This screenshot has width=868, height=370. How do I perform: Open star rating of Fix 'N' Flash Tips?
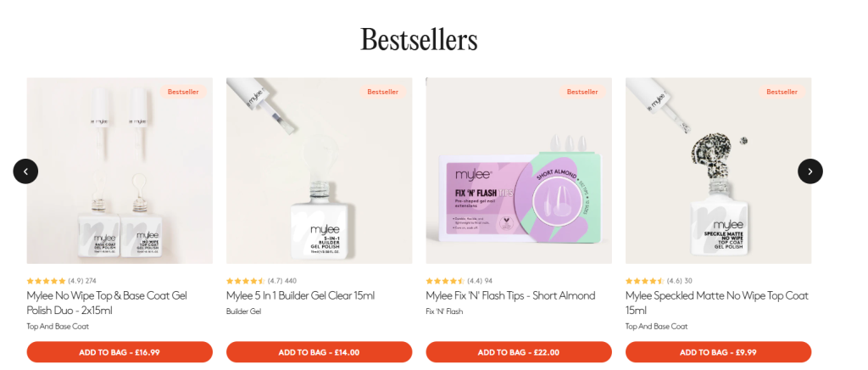click(459, 281)
